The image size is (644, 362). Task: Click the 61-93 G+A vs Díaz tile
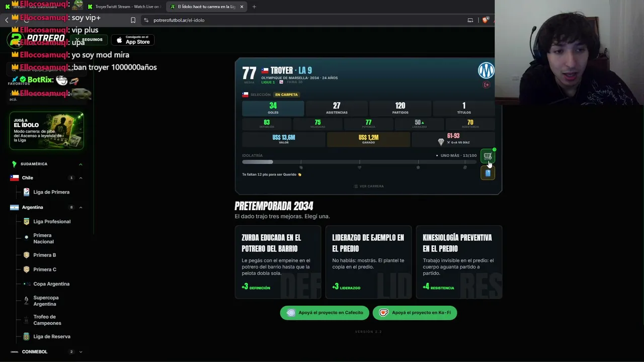[x=453, y=139]
